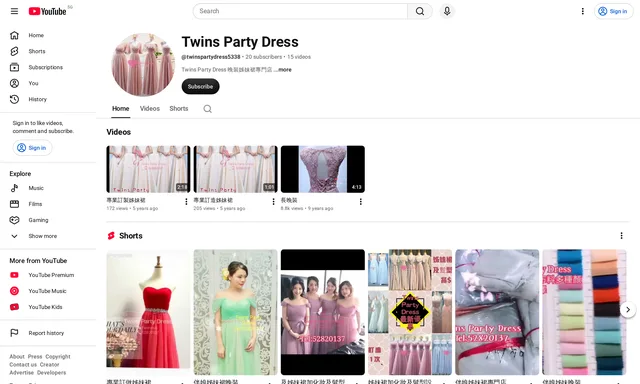The image size is (640, 384).
Task: Play the 205 views video thumbnail
Action: 236,169
